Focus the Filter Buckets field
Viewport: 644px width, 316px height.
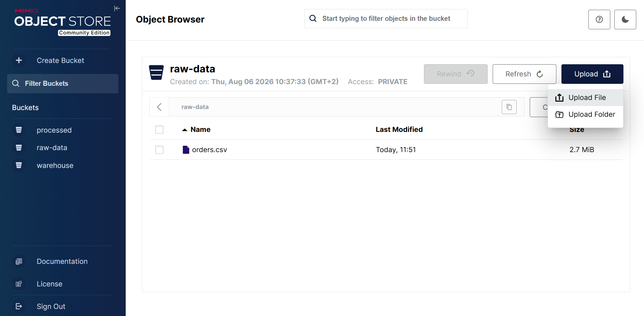click(63, 83)
